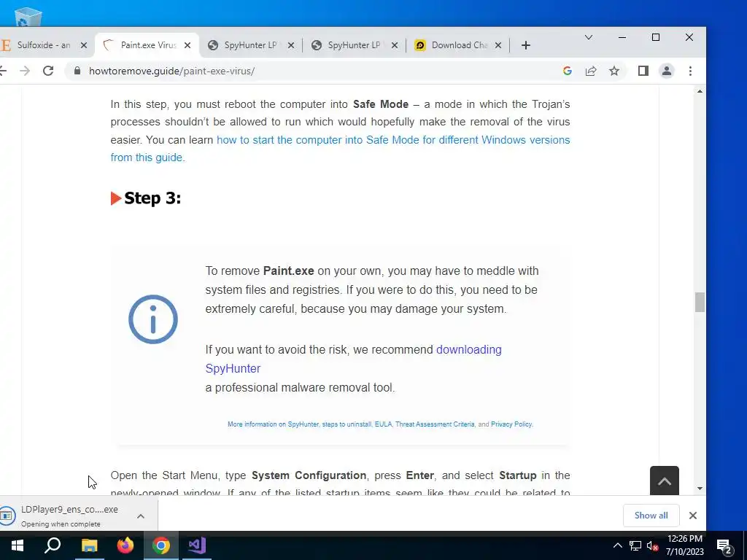Open the network status tray icon

[635, 545]
